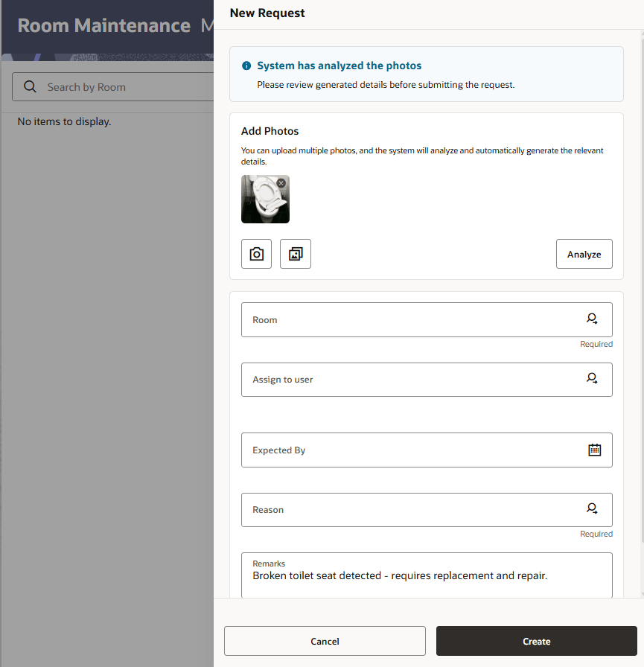The height and width of the screenshot is (667, 644).
Task: Click the 'Room Maintenance' page heading
Action: coord(103,25)
